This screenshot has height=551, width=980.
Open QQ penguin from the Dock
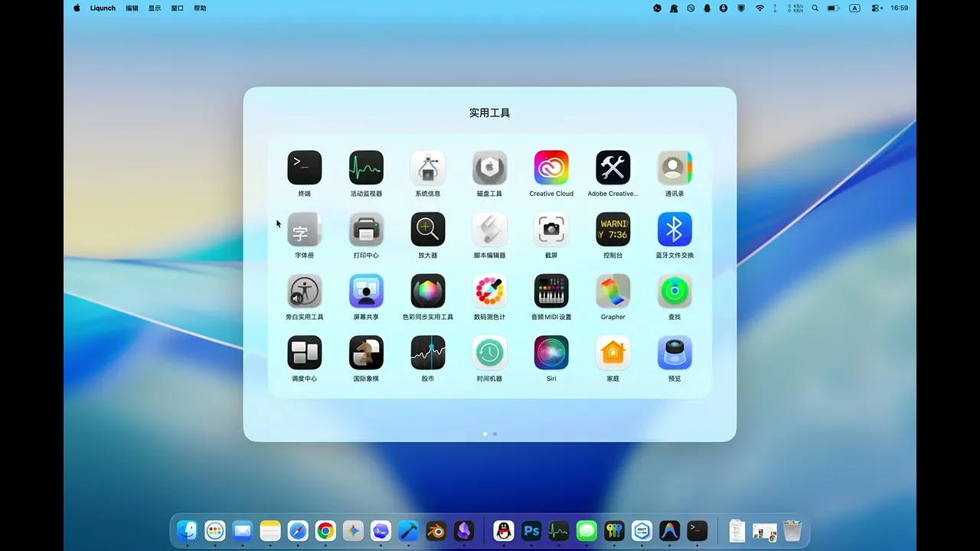coord(504,530)
